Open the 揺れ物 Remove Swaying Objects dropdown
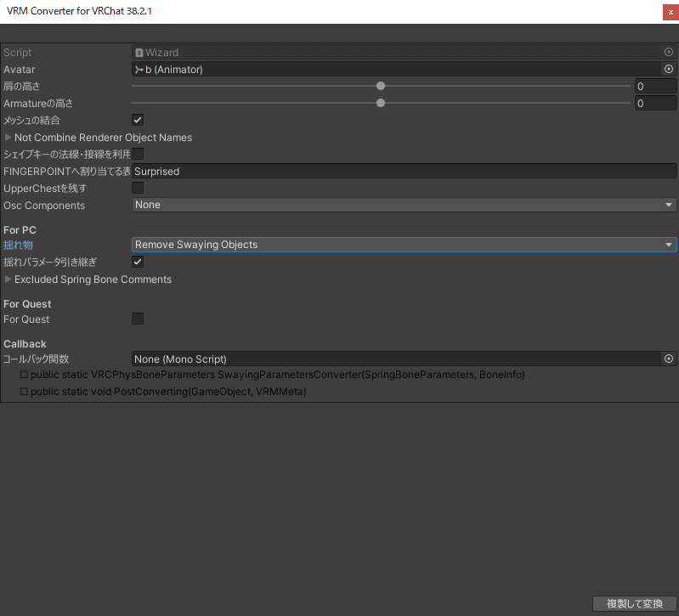Screen dimensions: 679x616 (404, 245)
